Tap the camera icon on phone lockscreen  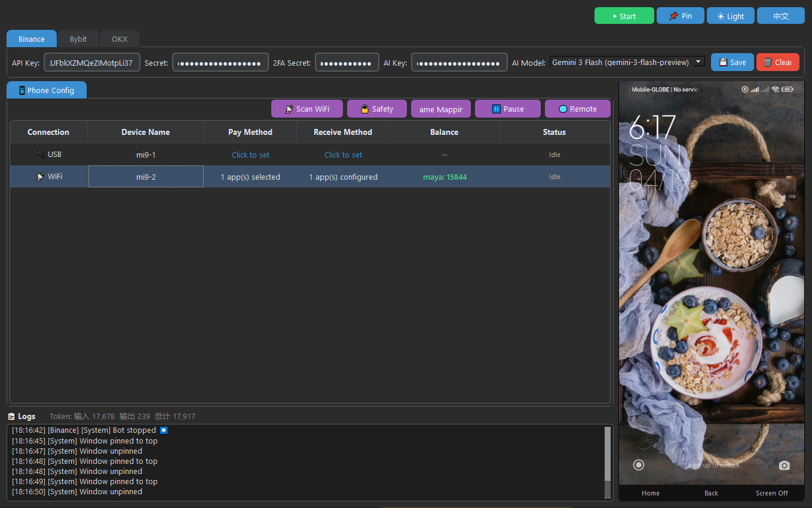click(784, 465)
